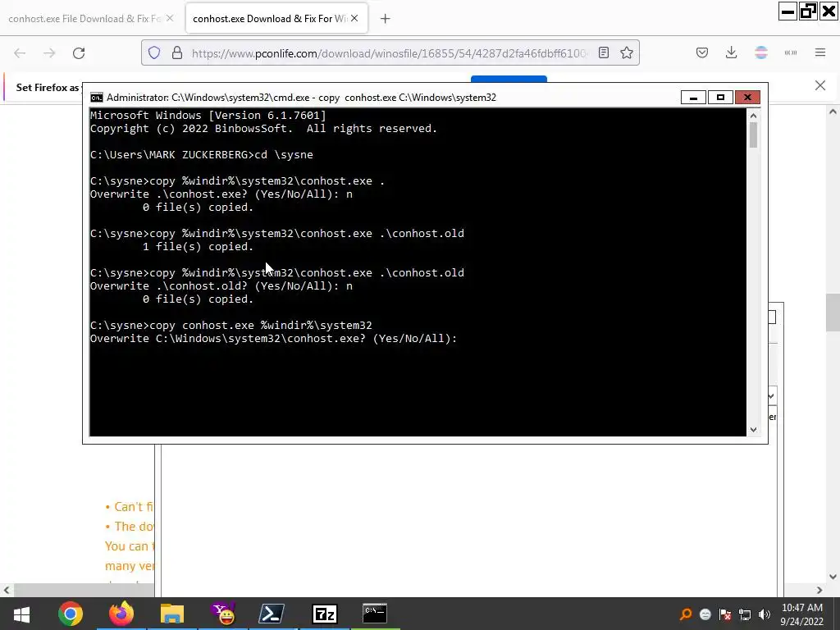This screenshot has width=840, height=630.
Task: Toggle reader view in address bar
Action: [x=604, y=52]
